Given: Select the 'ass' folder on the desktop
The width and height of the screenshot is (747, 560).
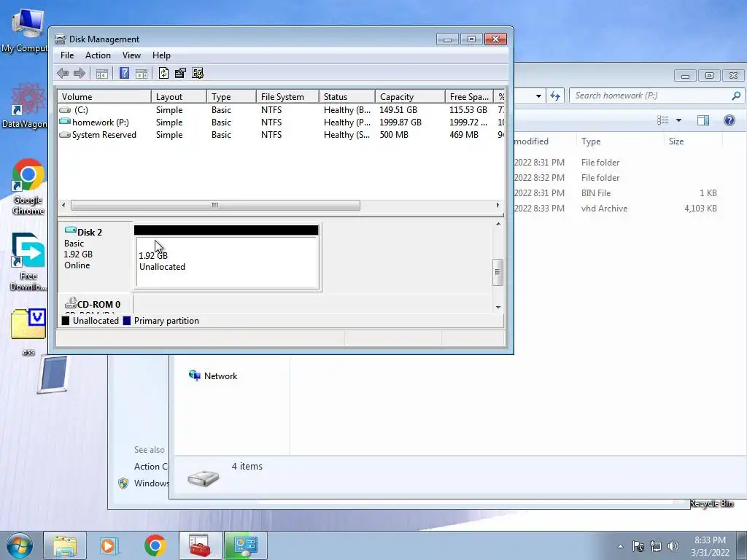Looking at the screenshot, I should [28, 332].
